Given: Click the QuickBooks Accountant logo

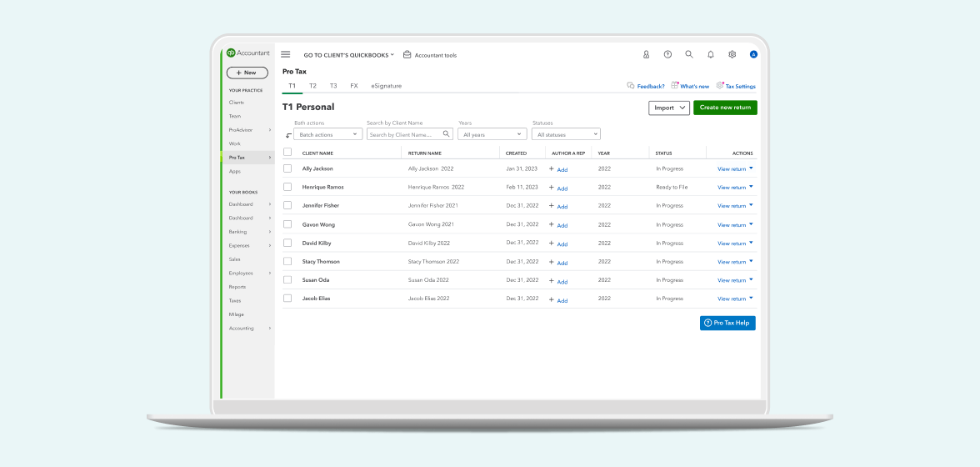Looking at the screenshot, I should [x=248, y=53].
